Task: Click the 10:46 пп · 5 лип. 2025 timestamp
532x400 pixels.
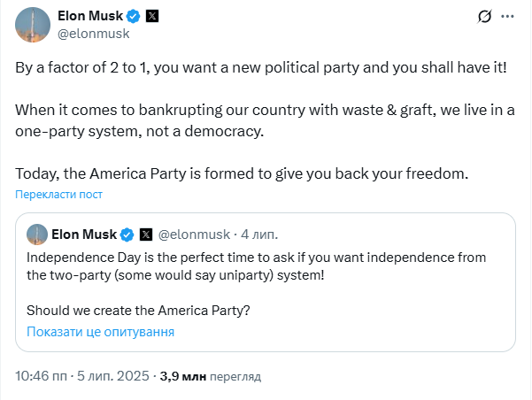Action: (x=83, y=376)
